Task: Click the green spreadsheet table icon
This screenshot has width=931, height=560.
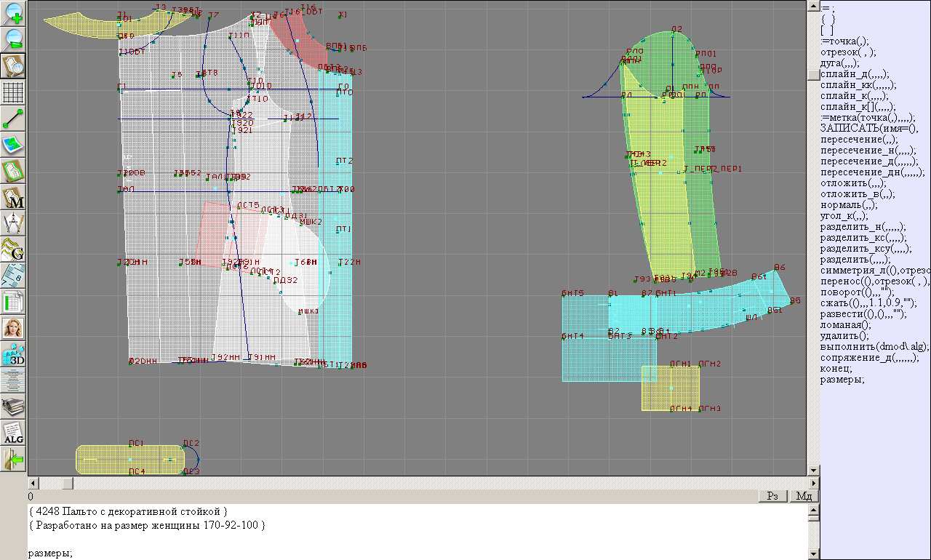Action: coord(14,302)
